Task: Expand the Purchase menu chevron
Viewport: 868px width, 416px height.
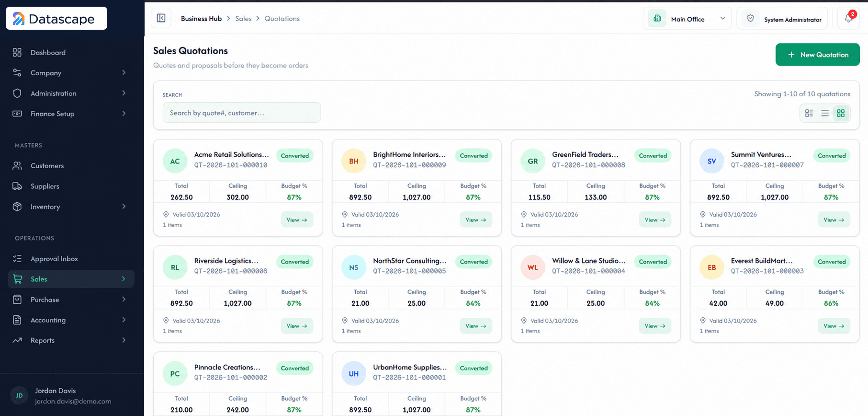Action: point(124,299)
